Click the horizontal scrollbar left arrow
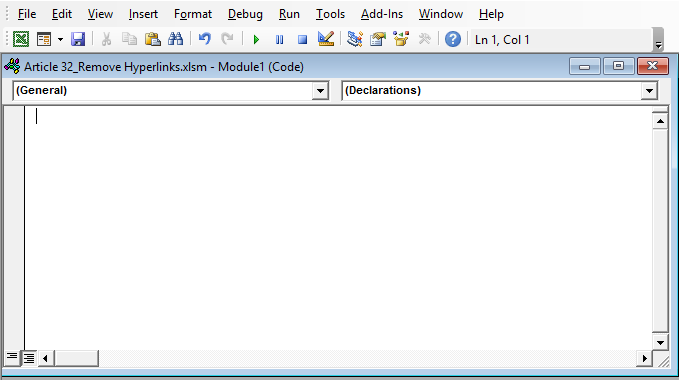This screenshot has height=380, width=679. pos(45,358)
